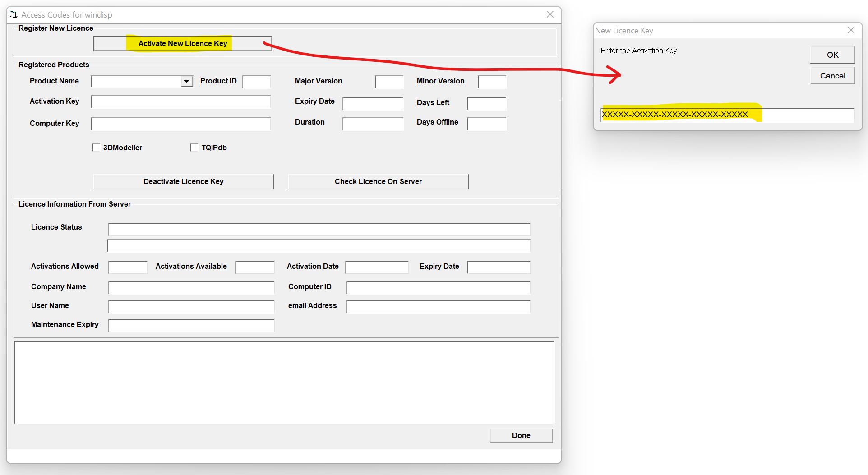Click the email Address field
This screenshot has width=868, height=475.
coord(438,306)
